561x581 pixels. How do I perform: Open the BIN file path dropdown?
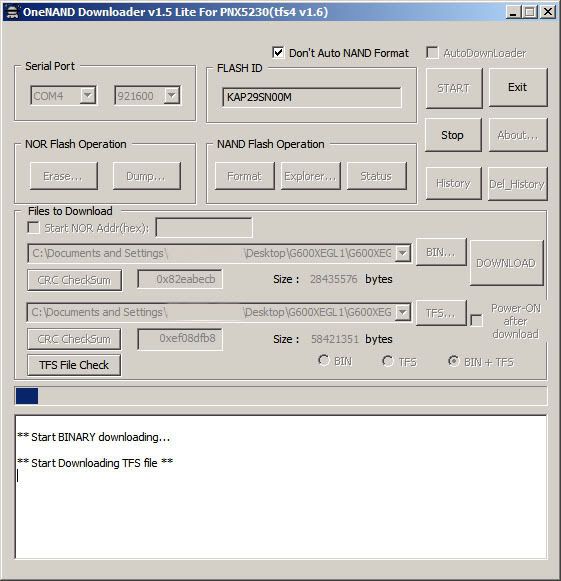402,253
